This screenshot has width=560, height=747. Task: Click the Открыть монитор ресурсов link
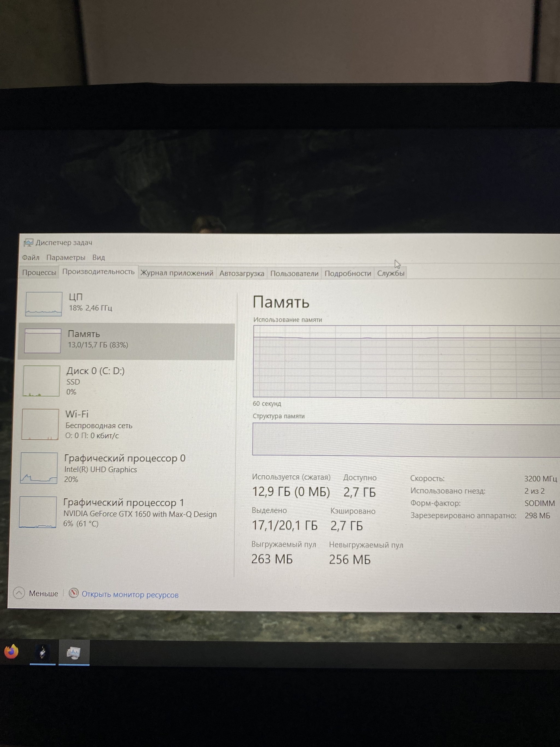point(130,595)
